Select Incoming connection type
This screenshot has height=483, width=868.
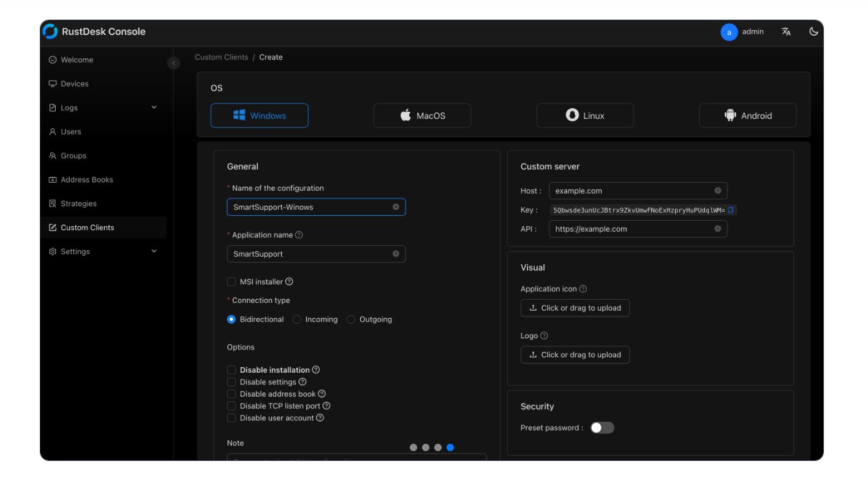(296, 319)
